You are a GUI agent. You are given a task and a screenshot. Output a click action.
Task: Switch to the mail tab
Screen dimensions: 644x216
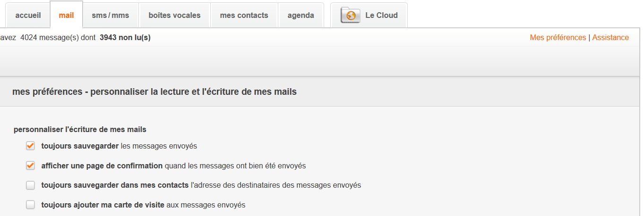coord(66,15)
